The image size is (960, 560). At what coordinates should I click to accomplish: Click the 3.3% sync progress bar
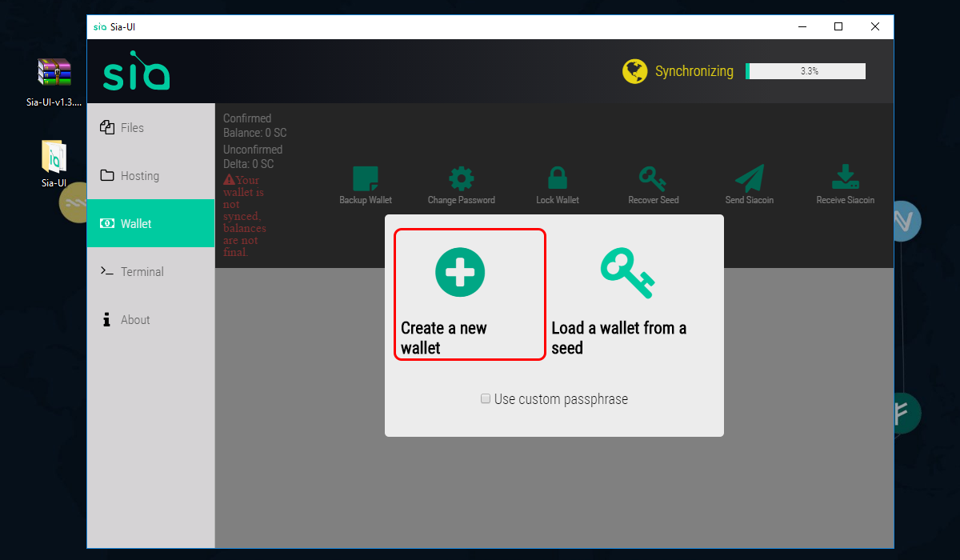[x=806, y=71]
